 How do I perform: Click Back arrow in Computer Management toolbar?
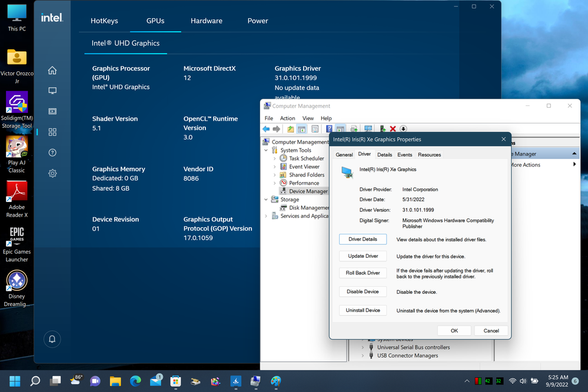pyautogui.click(x=266, y=129)
